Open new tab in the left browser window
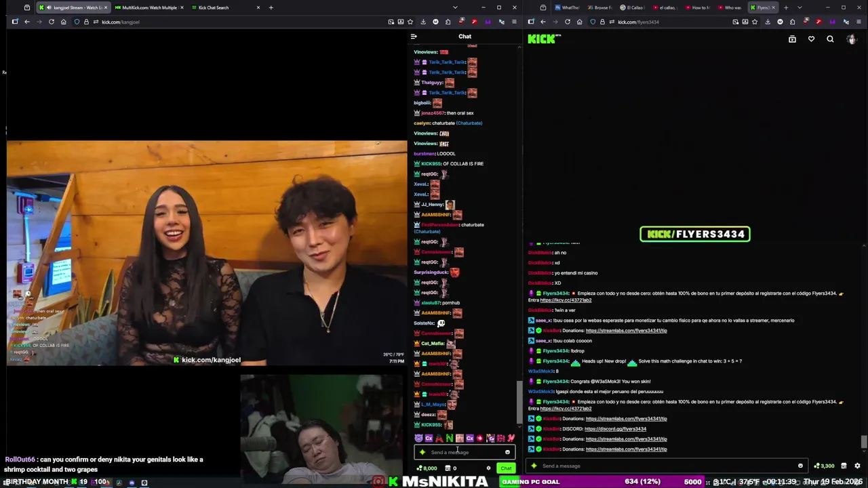This screenshot has width=868, height=488. click(271, 7)
